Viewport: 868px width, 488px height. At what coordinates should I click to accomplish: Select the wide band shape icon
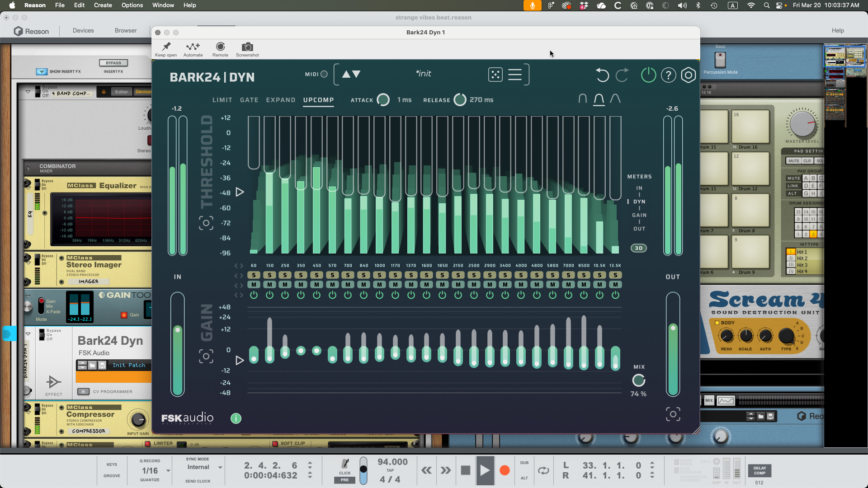(615, 99)
